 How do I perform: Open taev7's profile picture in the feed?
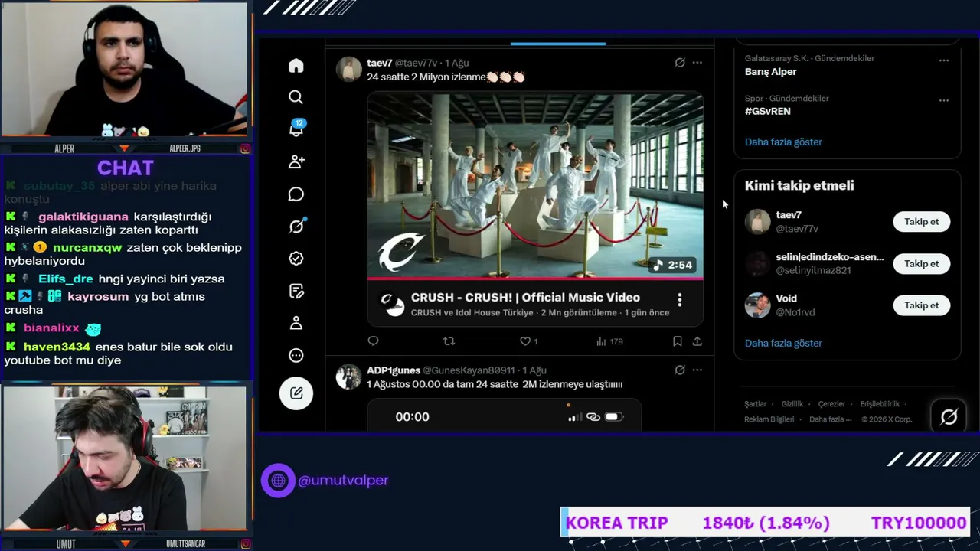(x=349, y=69)
